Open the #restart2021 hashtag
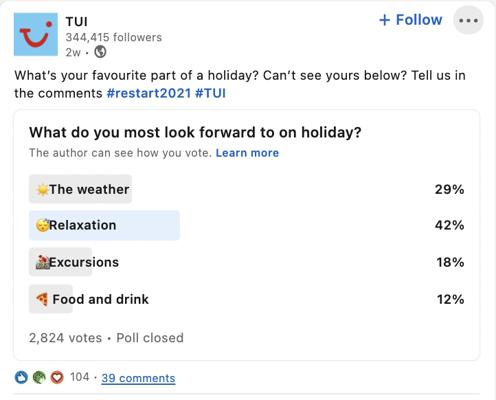This screenshot has width=496, height=400. 149,93
